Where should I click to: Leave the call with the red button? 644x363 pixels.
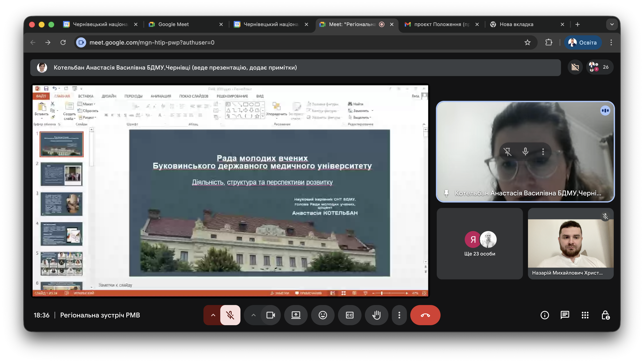point(425,315)
